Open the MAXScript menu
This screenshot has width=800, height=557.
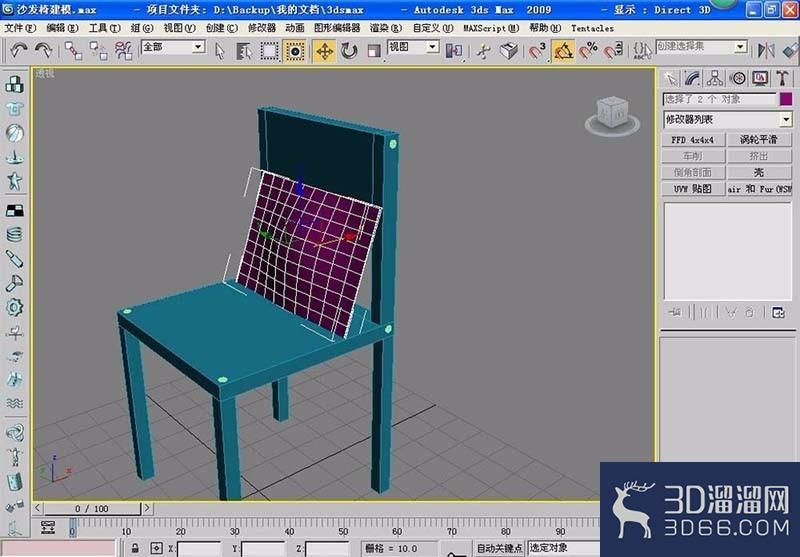(x=491, y=28)
